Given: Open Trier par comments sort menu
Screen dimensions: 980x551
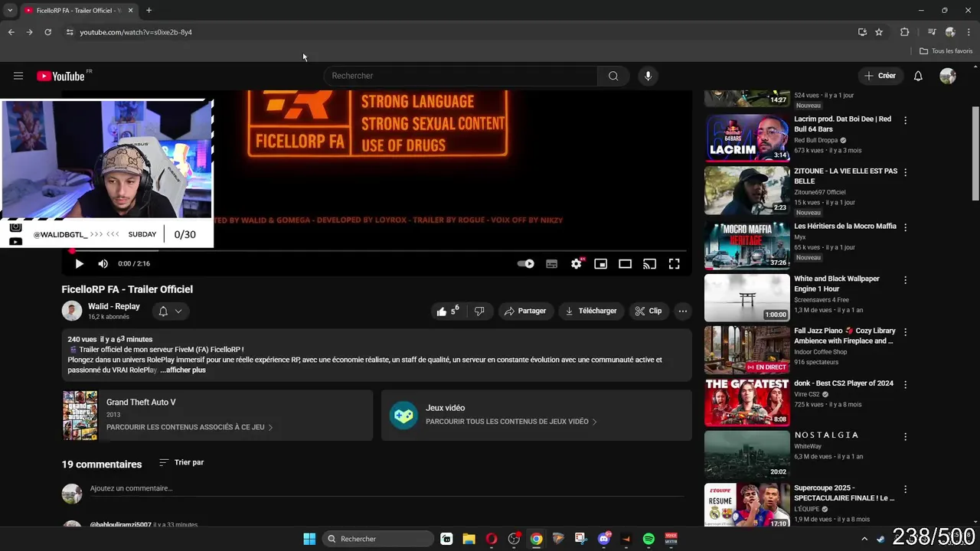Looking at the screenshot, I should click(181, 462).
